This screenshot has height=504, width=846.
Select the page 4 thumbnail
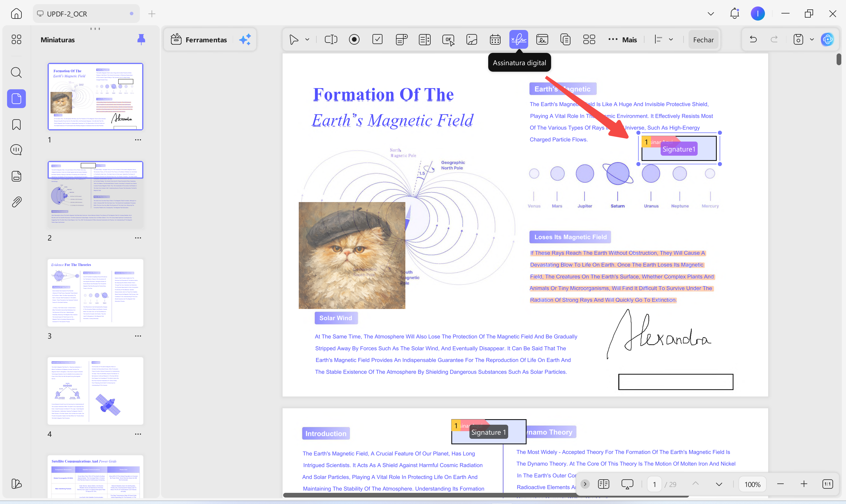[95, 391]
